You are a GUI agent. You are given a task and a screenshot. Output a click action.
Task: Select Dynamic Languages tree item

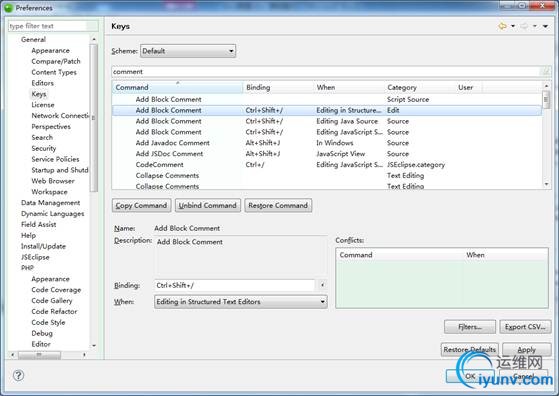pyautogui.click(x=53, y=214)
